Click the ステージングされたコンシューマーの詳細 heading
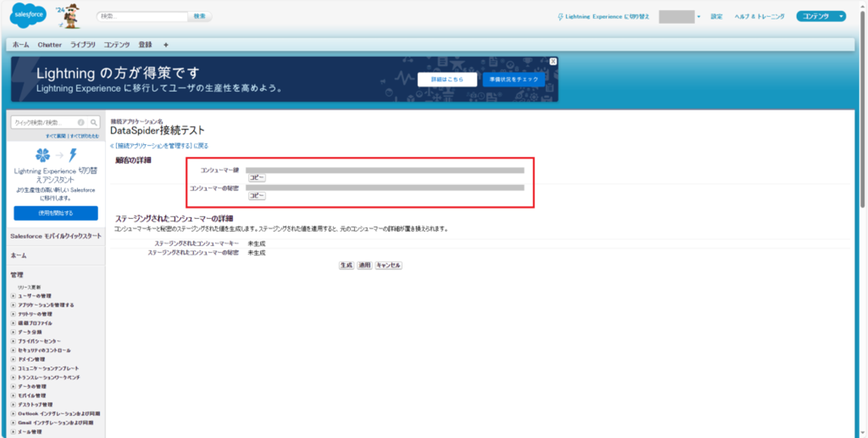 coord(174,218)
